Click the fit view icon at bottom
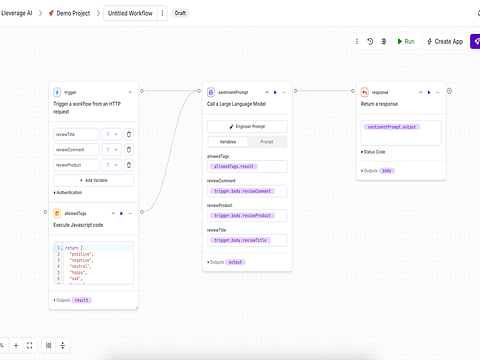 tap(30, 345)
